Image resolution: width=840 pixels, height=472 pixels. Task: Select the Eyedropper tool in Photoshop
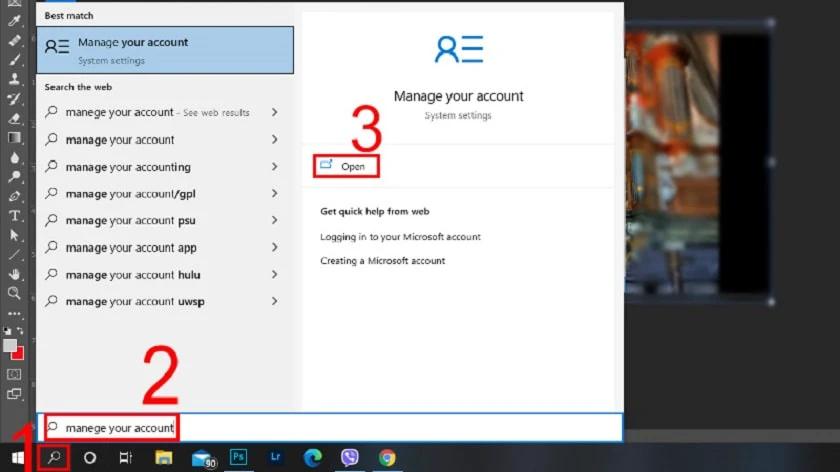point(14,21)
